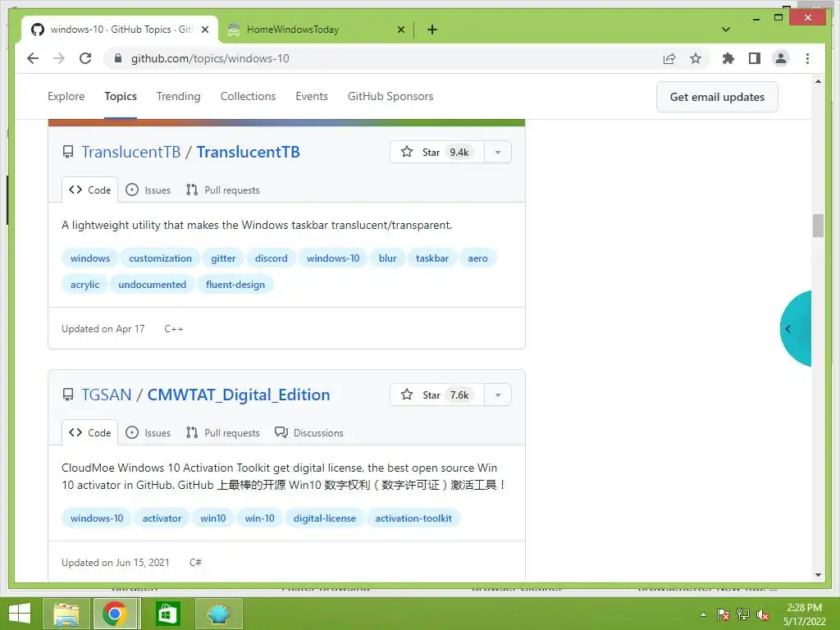840x630 pixels.
Task: Switch to the HomeWindowsToday tab
Action: [x=316, y=30]
